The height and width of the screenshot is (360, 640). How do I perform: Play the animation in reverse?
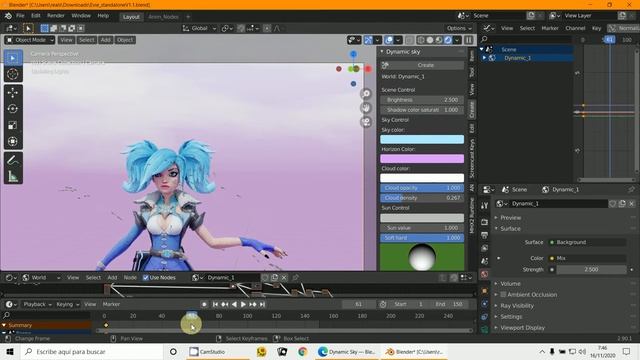coord(234,304)
